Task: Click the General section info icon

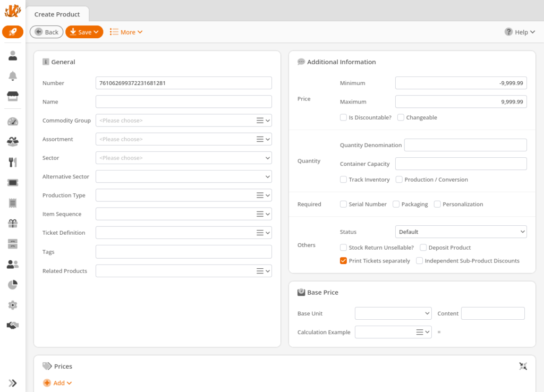Action: (x=46, y=62)
